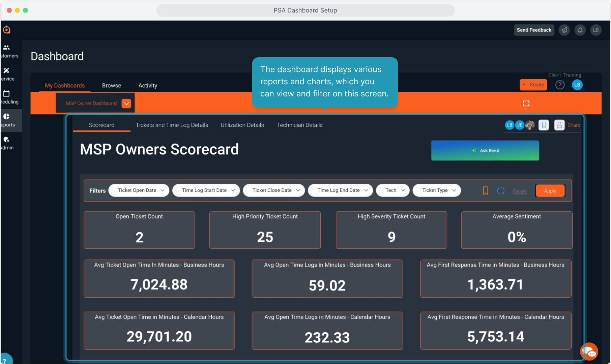Expand the Ticket Open Date filter
The height and width of the screenshot is (364, 611).
139,190
